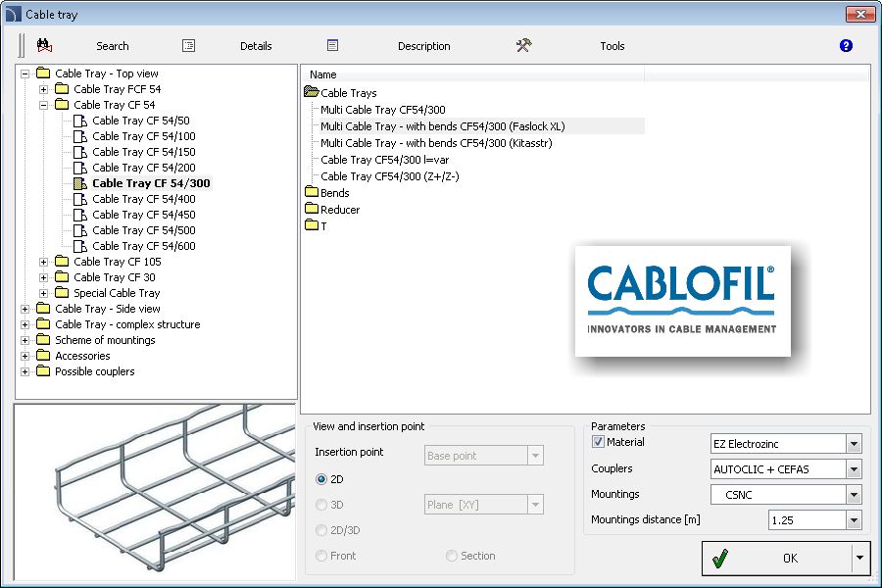Click the Cable Tray CF 54/100 item icon

coord(80,136)
